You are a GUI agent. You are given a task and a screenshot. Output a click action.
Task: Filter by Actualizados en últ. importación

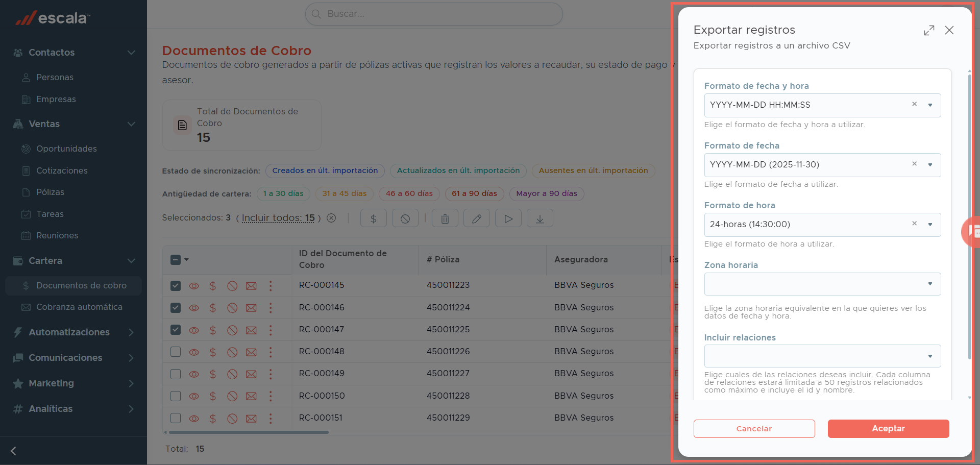458,170
